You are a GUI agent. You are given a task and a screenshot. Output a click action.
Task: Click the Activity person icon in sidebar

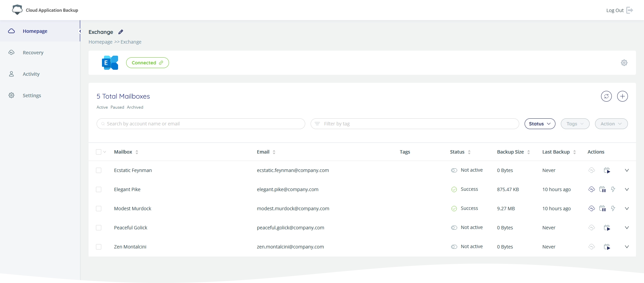[x=11, y=74]
